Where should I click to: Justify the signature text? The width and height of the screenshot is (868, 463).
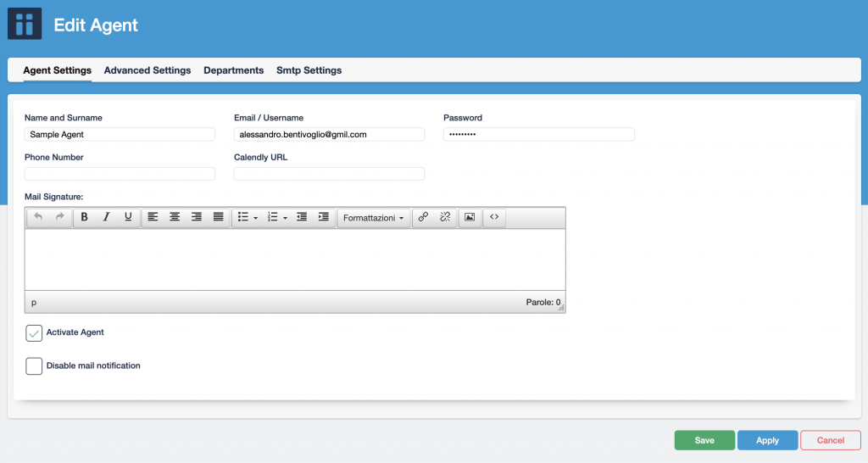[x=218, y=218]
